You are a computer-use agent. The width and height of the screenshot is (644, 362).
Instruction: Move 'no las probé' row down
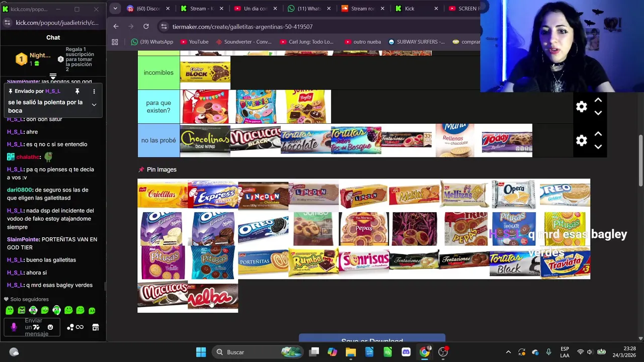tap(598, 147)
